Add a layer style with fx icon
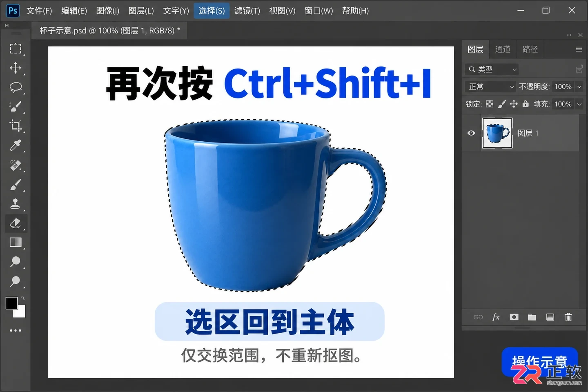This screenshot has width=588, height=392. click(x=496, y=317)
